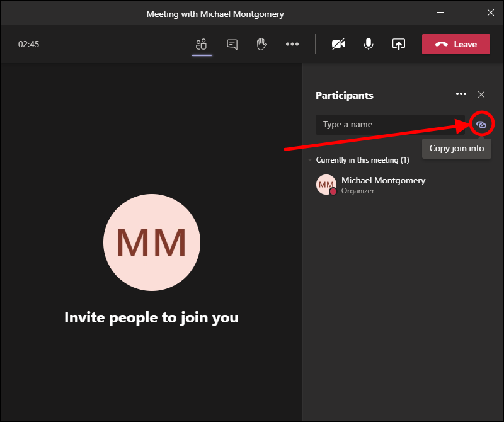The image size is (504, 422).
Task: Open Participants panel more options
Action: (x=461, y=94)
